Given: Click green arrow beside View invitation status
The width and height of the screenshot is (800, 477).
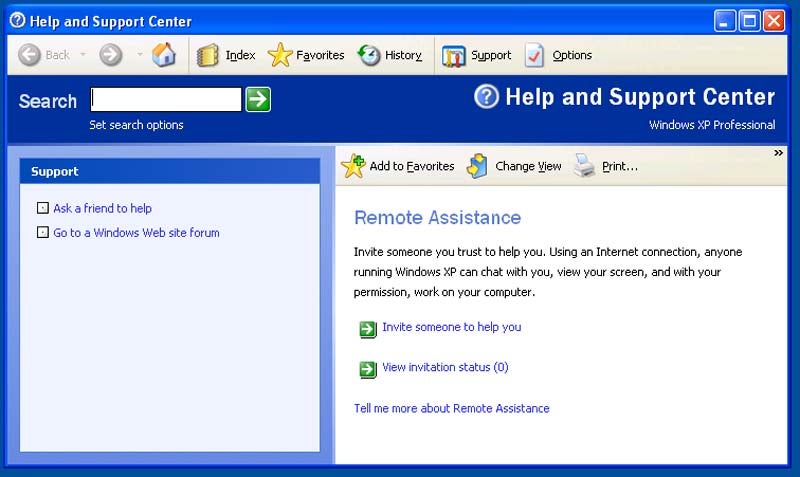Looking at the screenshot, I should 368,369.
